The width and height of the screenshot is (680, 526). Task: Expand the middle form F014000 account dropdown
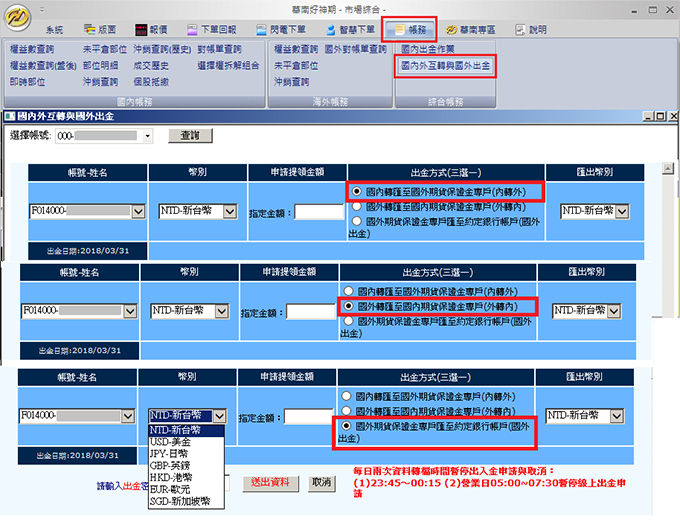pos(130,311)
